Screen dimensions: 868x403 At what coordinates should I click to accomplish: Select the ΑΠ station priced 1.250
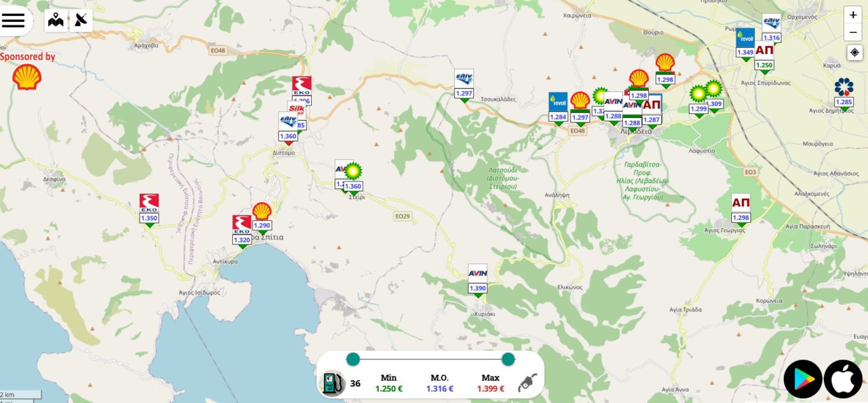tap(765, 57)
